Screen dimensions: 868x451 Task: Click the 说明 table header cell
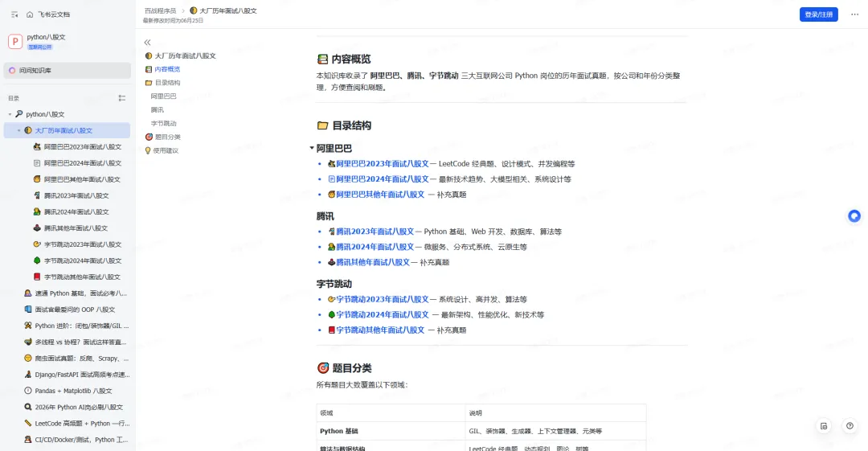556,413
